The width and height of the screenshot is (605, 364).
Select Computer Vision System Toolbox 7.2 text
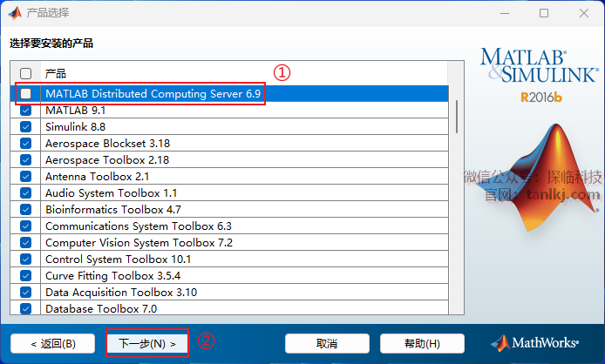click(139, 243)
